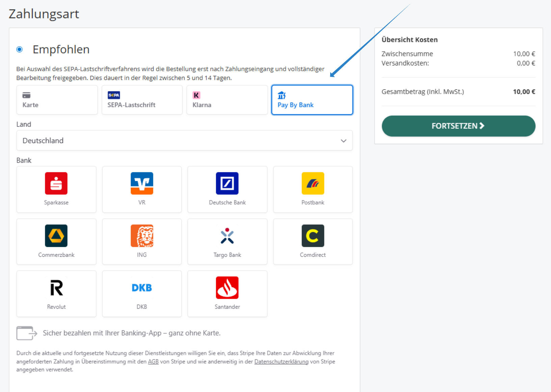Click the Versandkosten value 0,00 €
551x392 pixels.
pos(526,63)
